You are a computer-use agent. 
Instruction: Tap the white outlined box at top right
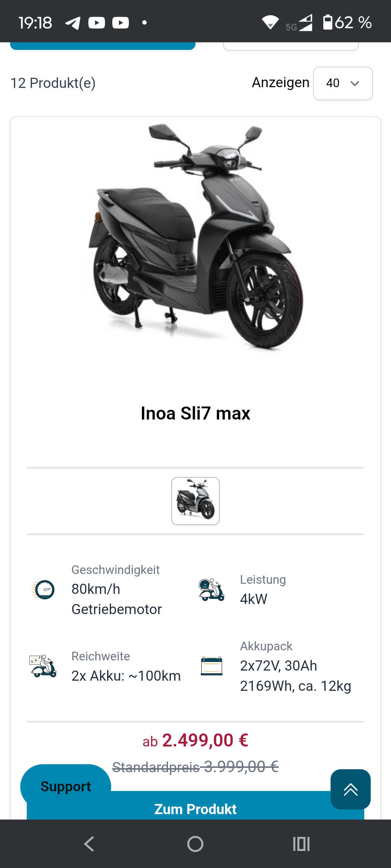point(291,46)
